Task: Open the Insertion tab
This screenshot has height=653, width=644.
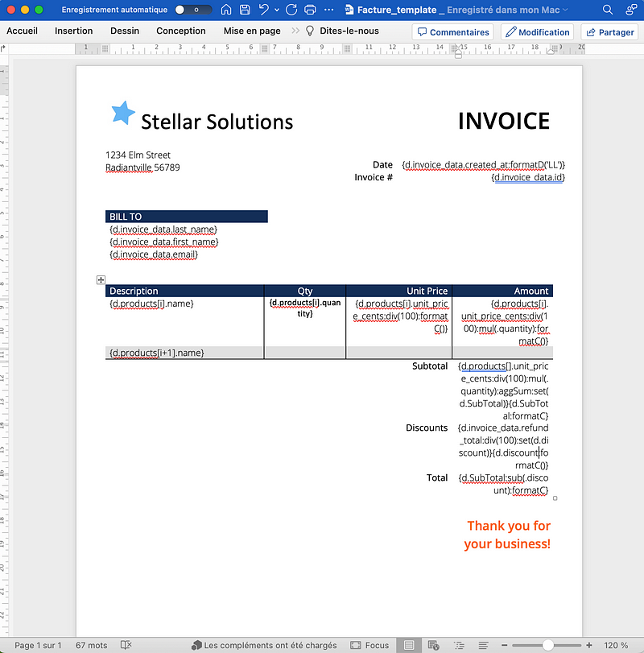Action: tap(74, 31)
